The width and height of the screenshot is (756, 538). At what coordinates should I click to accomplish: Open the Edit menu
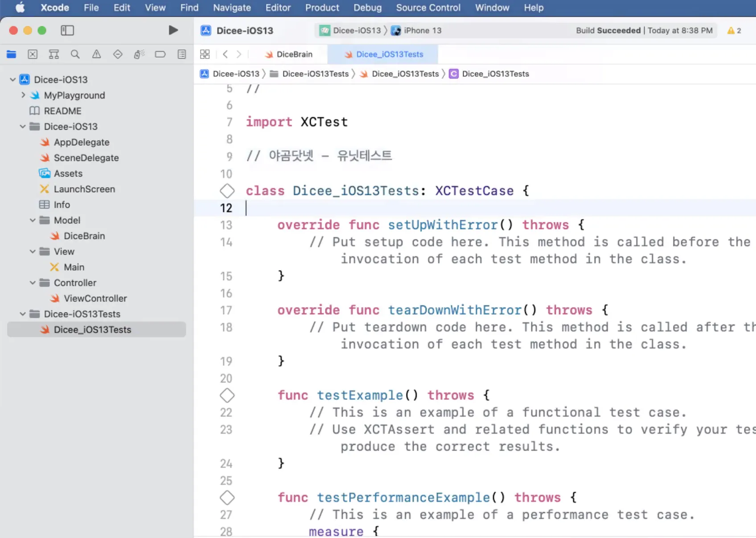(x=122, y=8)
